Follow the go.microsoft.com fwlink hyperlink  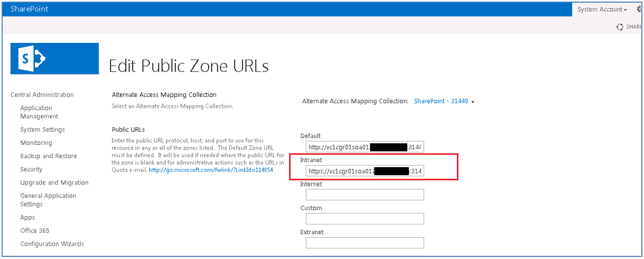click(211, 170)
